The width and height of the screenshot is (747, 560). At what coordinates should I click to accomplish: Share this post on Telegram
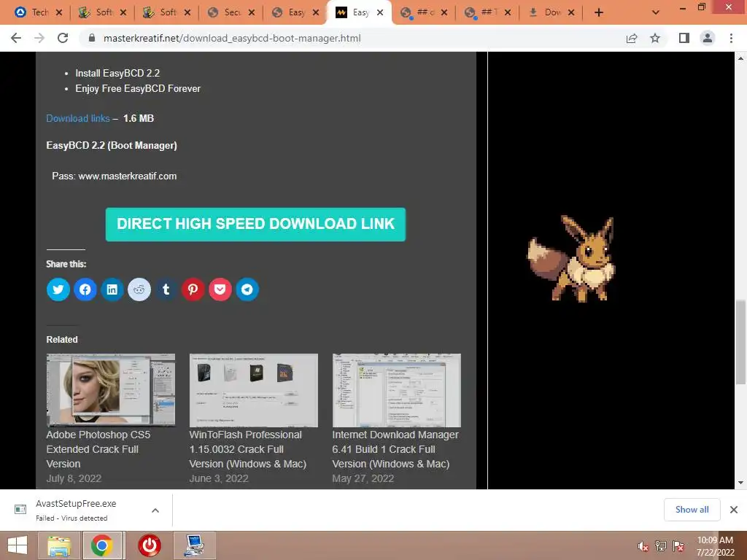[247, 289]
